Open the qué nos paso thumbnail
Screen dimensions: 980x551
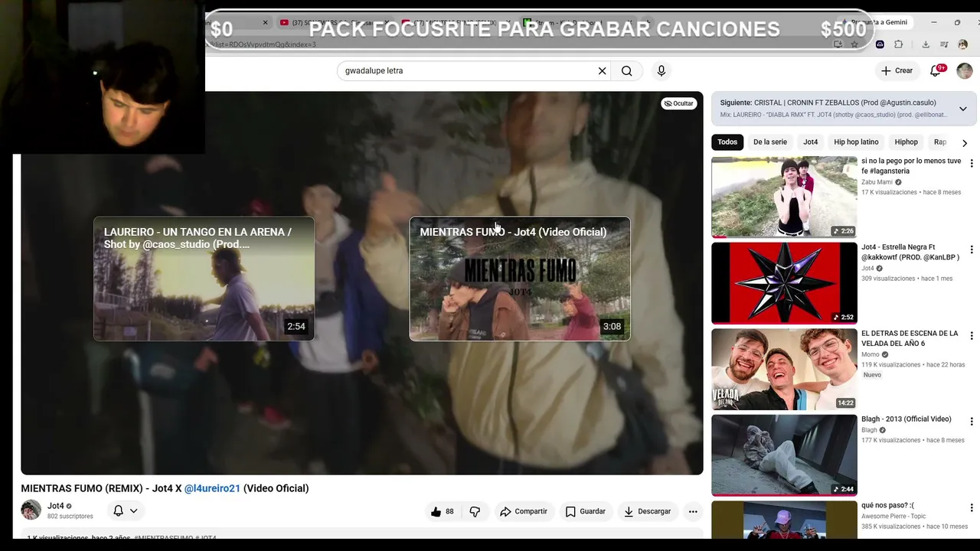click(784, 520)
